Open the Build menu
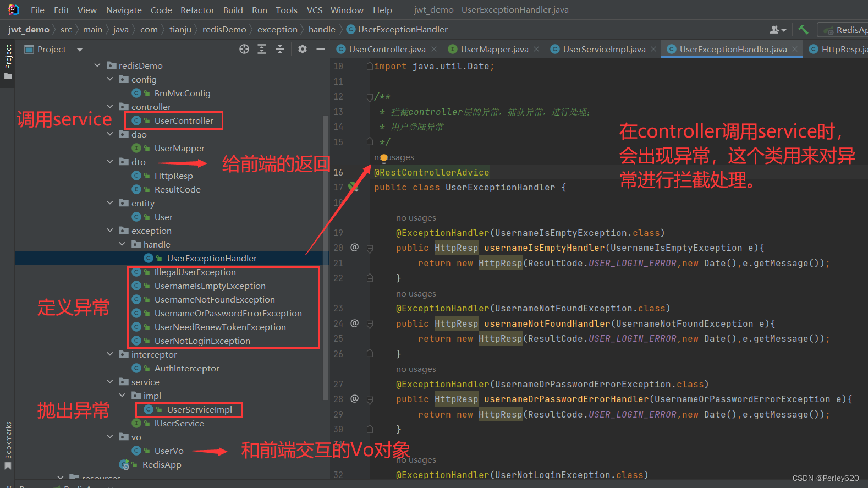868x488 pixels. pyautogui.click(x=233, y=10)
